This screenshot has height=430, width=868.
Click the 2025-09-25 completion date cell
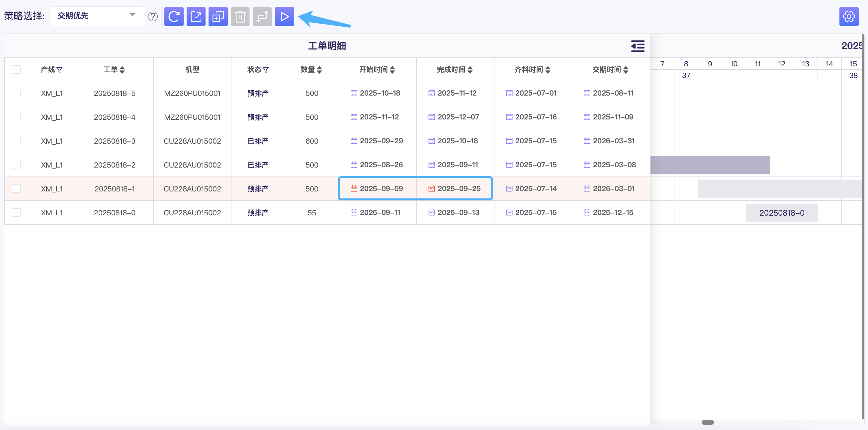coord(459,188)
